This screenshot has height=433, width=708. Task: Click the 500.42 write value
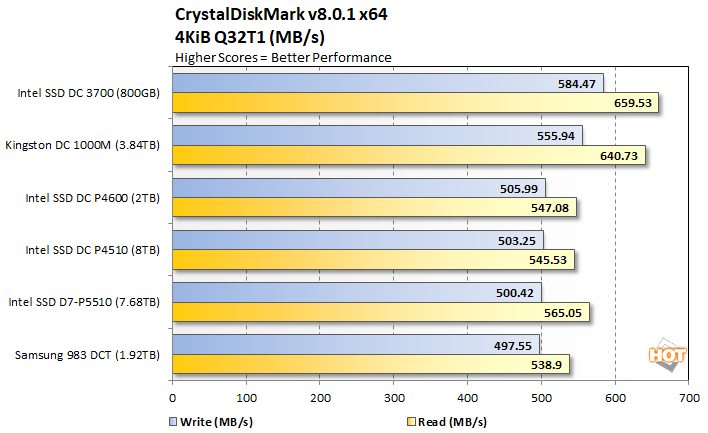point(515,293)
